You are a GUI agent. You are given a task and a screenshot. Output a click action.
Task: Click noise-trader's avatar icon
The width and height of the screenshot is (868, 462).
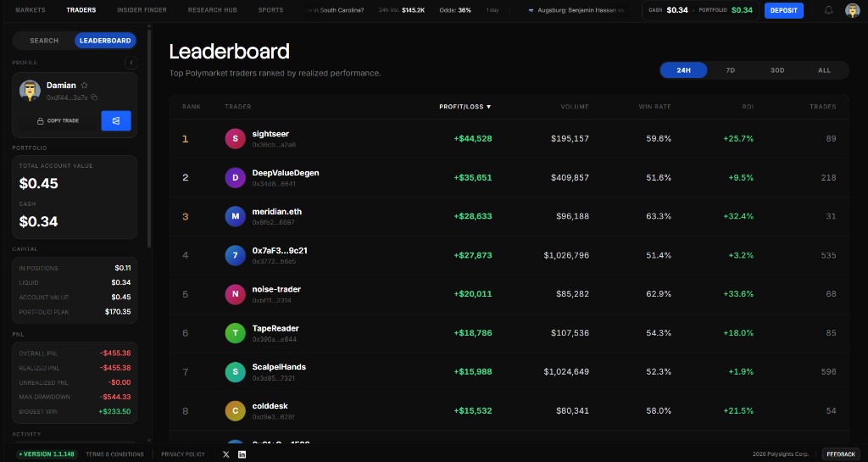point(236,294)
